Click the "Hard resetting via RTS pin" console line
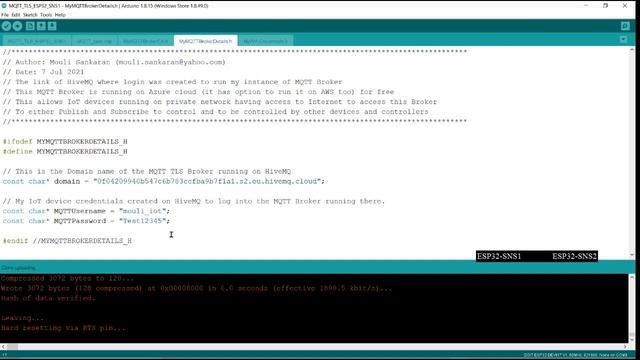Screen dimensions: 640x360 (63, 328)
